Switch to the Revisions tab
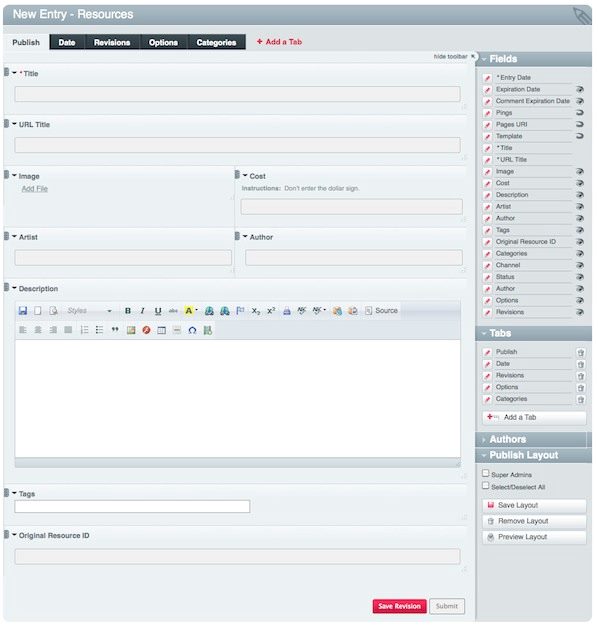 coord(112,42)
